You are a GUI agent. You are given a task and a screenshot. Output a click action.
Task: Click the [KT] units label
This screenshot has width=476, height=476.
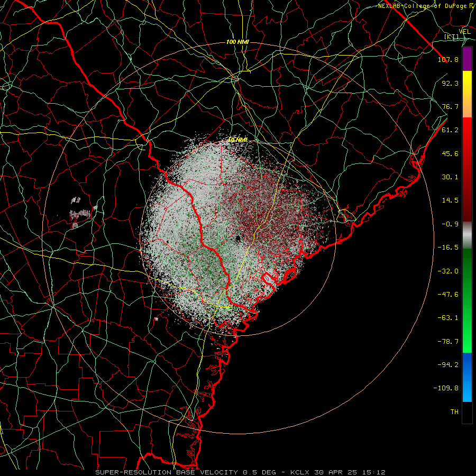point(451,37)
